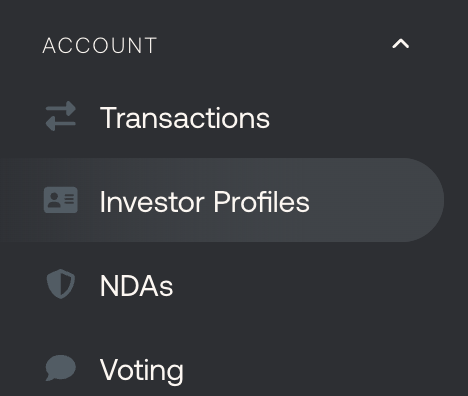This screenshot has width=468, height=396.
Task: Click the Voting speech bubble icon
Action: click(61, 368)
